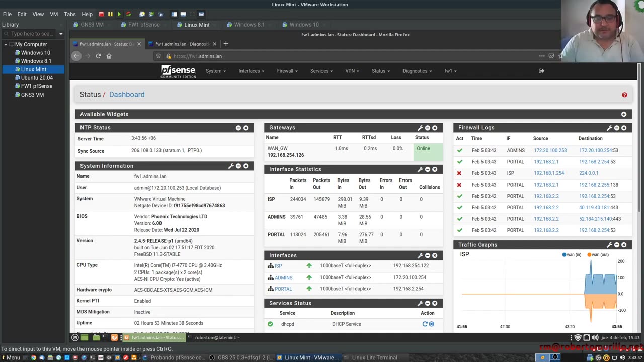Open the Status dropdown menu
This screenshot has width=644, height=362.
(381, 71)
